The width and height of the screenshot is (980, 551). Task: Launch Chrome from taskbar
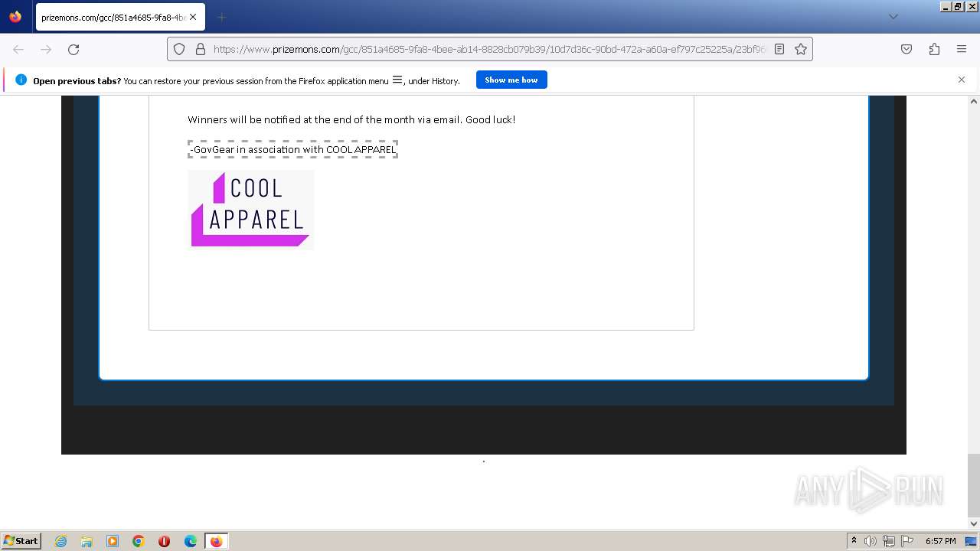pos(139,541)
